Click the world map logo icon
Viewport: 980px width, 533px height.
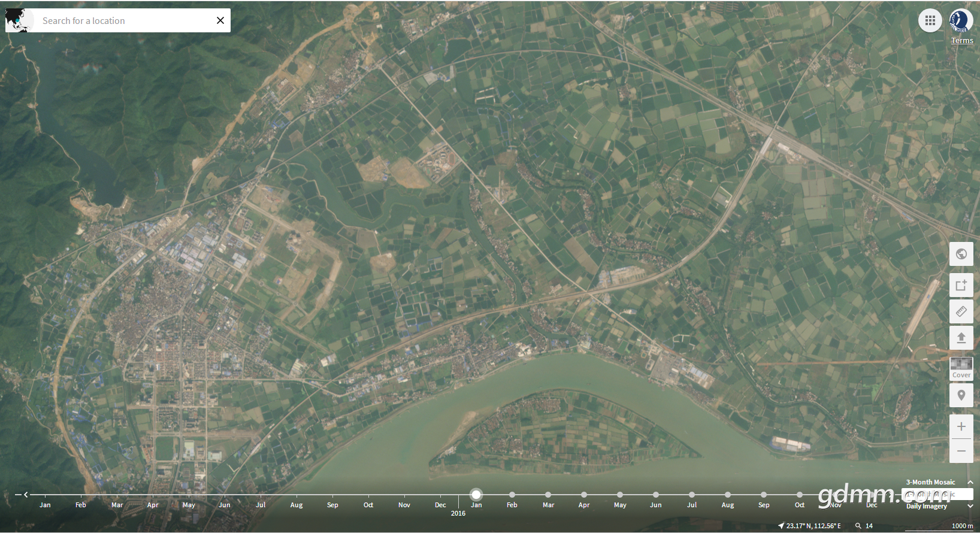[x=20, y=20]
